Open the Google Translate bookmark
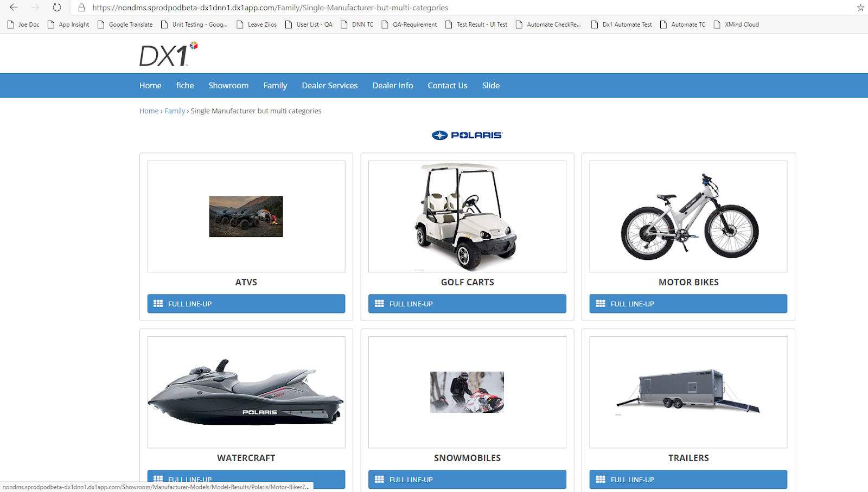Screen dimensions: 868x492 pos(125,24)
